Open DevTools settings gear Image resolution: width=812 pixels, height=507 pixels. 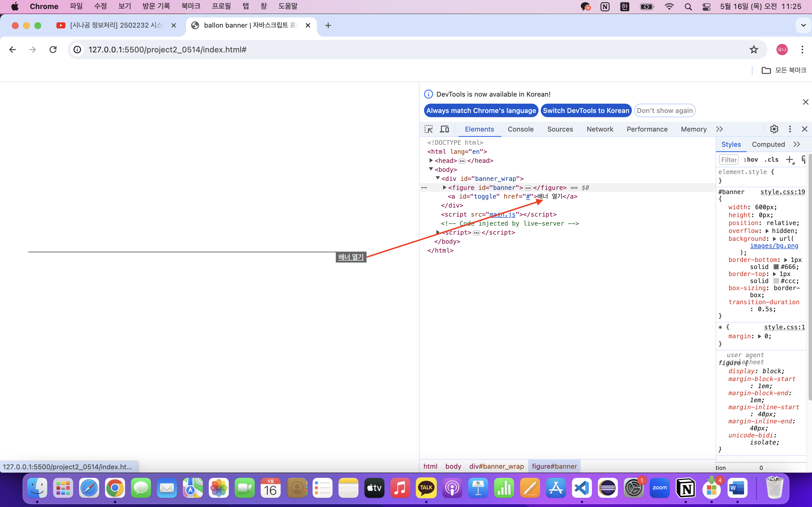(774, 129)
